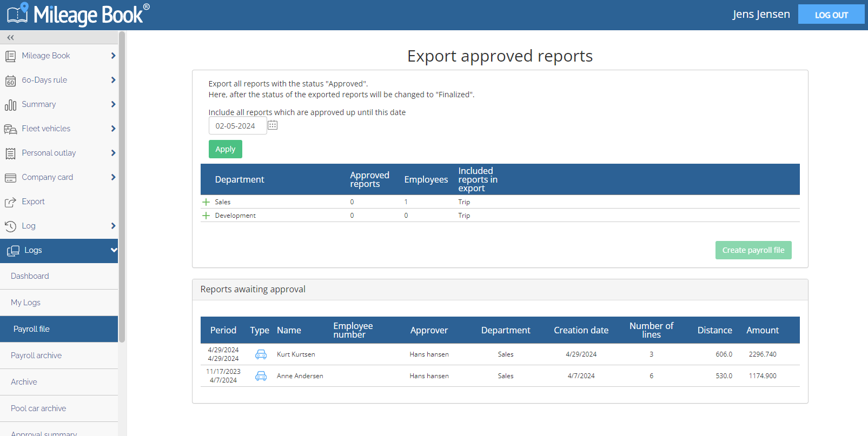Open the calendar date picker icon
Screen dimensions: 868x436
click(273, 125)
